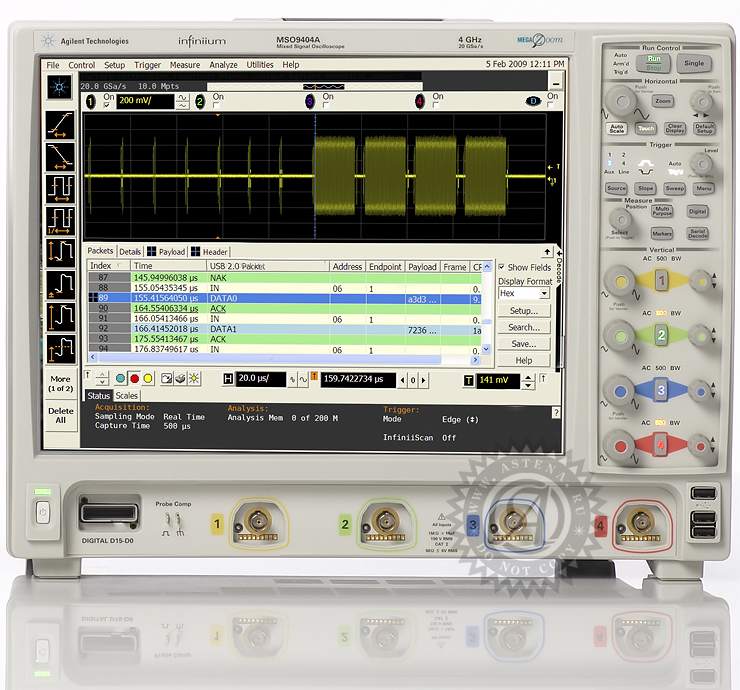Click the Search... button

pyautogui.click(x=524, y=328)
